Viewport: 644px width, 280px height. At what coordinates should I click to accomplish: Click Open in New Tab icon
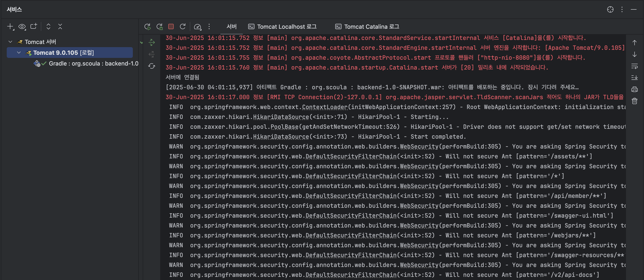point(34,26)
